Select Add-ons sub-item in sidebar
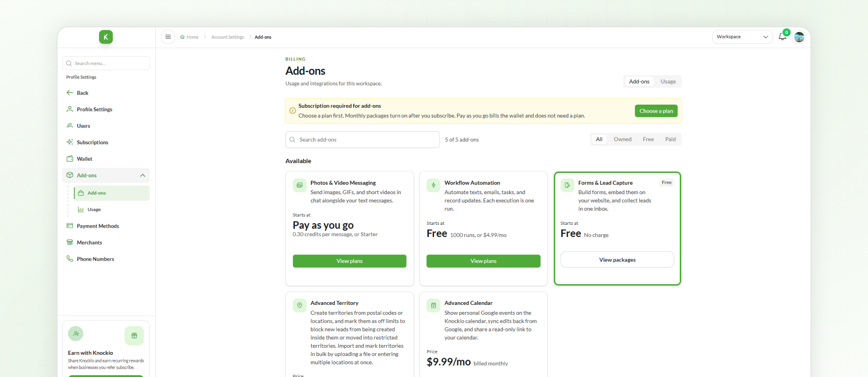 [x=112, y=193]
